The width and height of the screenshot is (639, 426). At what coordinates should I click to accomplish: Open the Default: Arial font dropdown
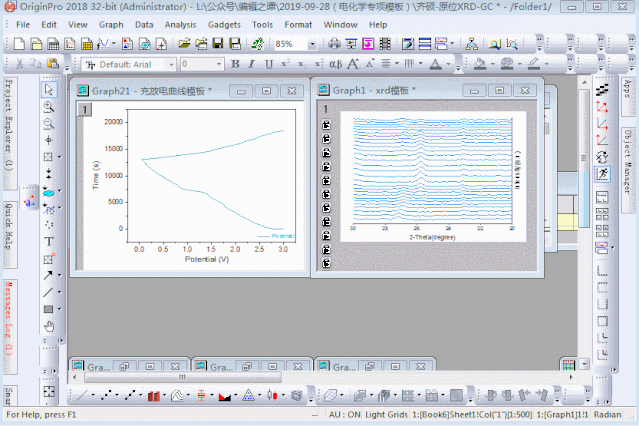coord(172,64)
